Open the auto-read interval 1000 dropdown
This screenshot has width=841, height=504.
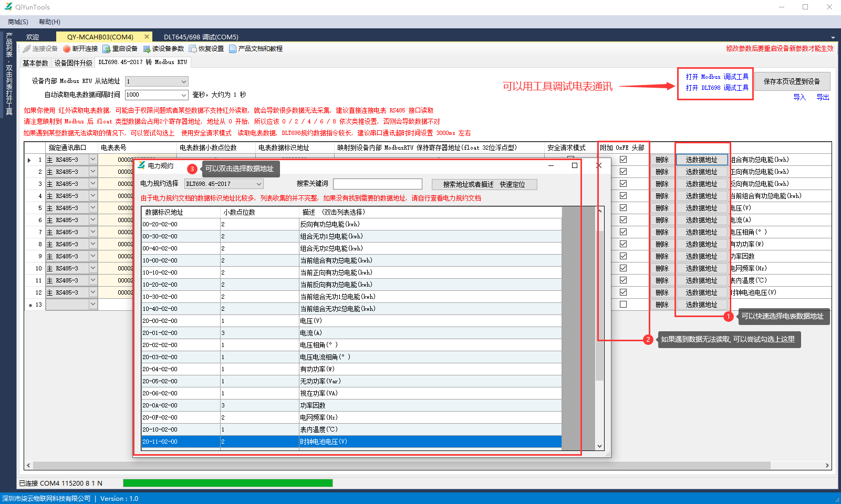183,95
